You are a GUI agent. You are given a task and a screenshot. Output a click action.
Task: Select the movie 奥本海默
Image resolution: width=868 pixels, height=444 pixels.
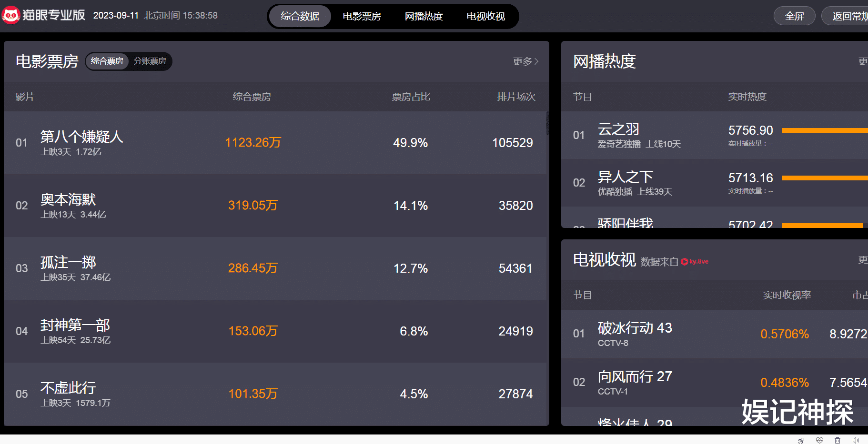[68, 199]
